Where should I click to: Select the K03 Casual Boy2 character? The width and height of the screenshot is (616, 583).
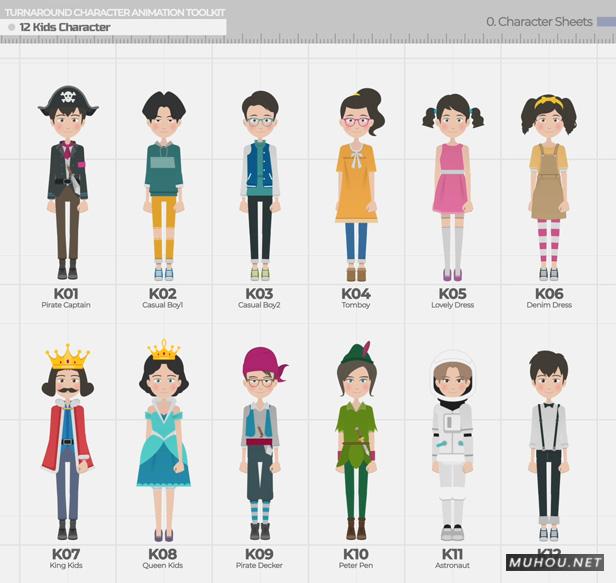point(260,185)
